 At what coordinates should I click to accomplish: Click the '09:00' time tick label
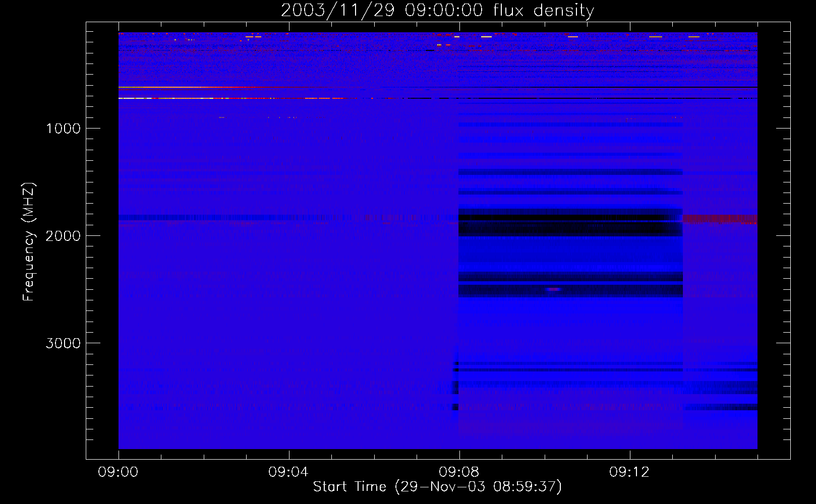(118, 472)
